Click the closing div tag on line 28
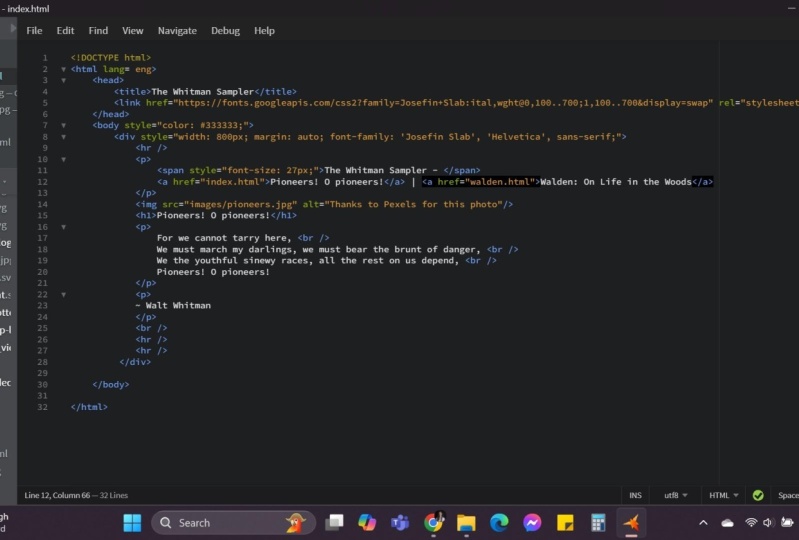799x540 pixels. coord(135,362)
